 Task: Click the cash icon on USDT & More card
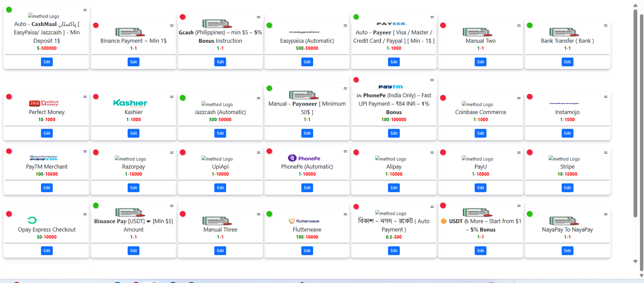[x=477, y=212]
